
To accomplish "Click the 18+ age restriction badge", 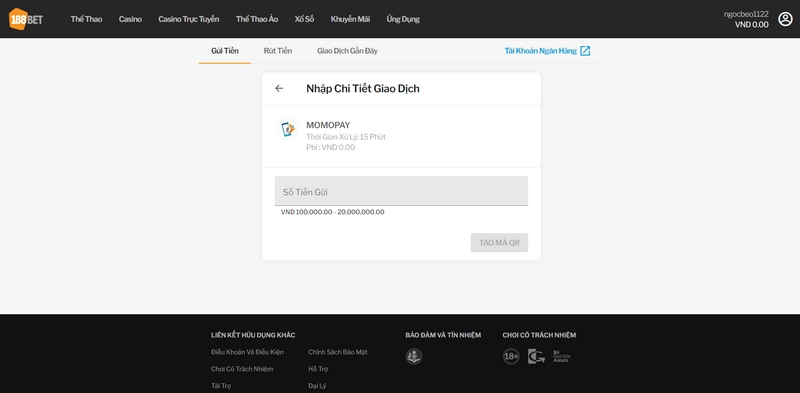I will (511, 356).
